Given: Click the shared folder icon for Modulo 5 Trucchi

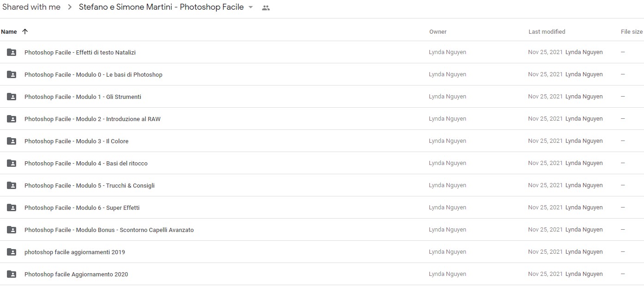Looking at the screenshot, I should pos(12,185).
